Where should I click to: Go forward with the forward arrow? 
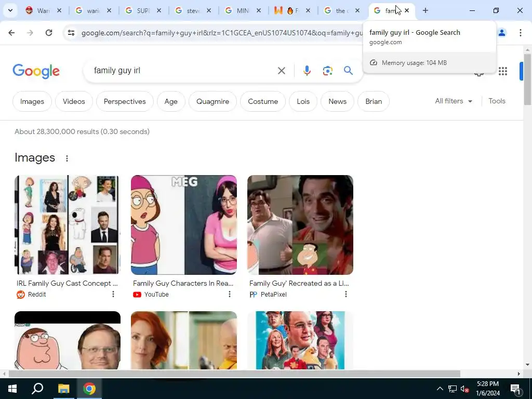tap(30, 33)
